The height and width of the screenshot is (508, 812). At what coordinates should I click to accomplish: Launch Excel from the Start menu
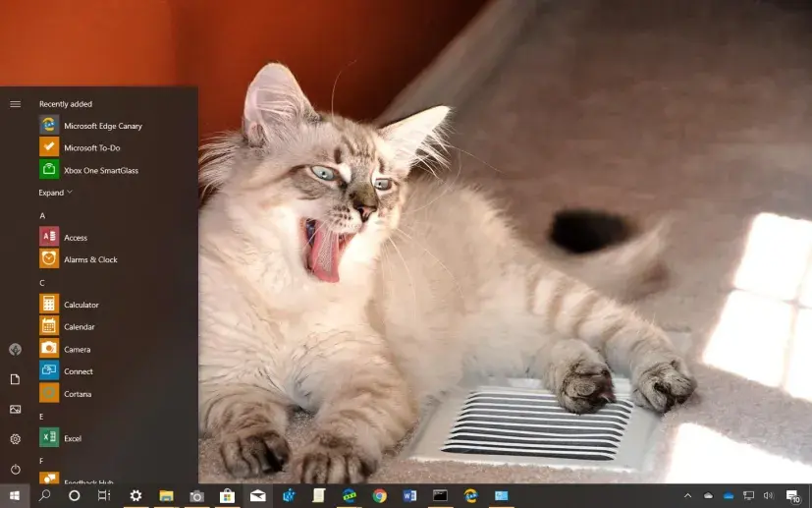[72, 438]
